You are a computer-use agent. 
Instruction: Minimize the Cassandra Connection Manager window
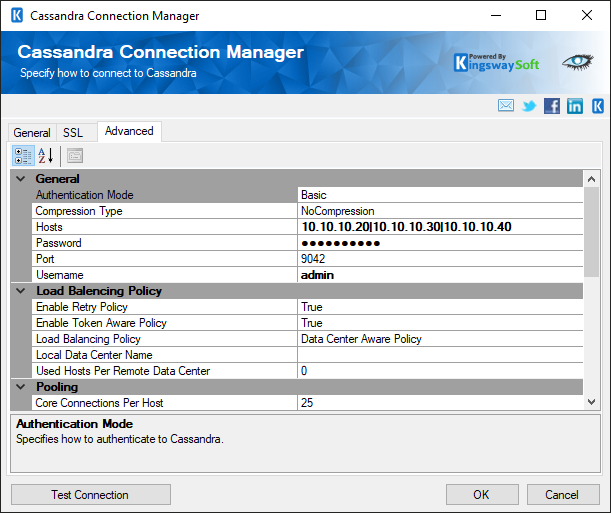(x=496, y=16)
